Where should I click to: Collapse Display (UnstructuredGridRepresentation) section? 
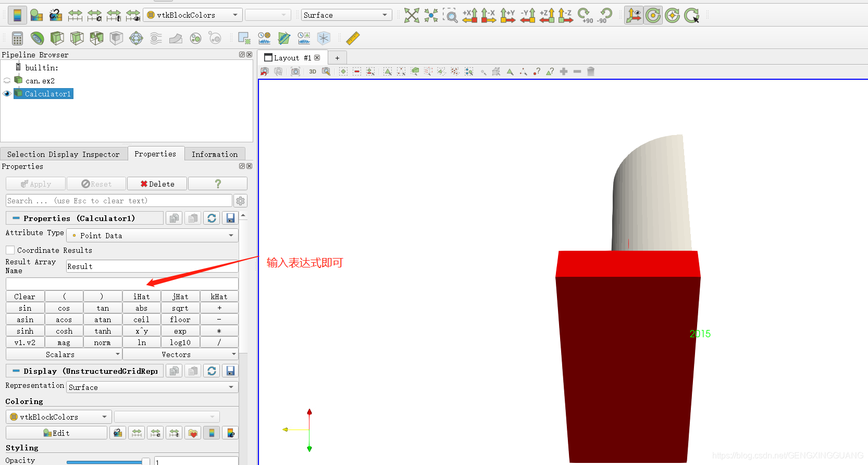(16, 371)
